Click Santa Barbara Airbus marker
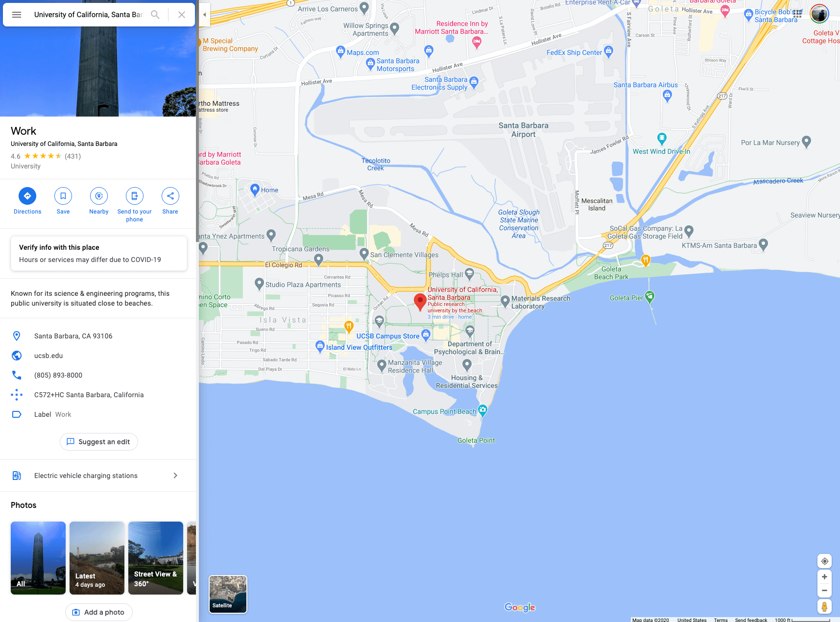Image resolution: width=840 pixels, height=622 pixels. (x=667, y=96)
